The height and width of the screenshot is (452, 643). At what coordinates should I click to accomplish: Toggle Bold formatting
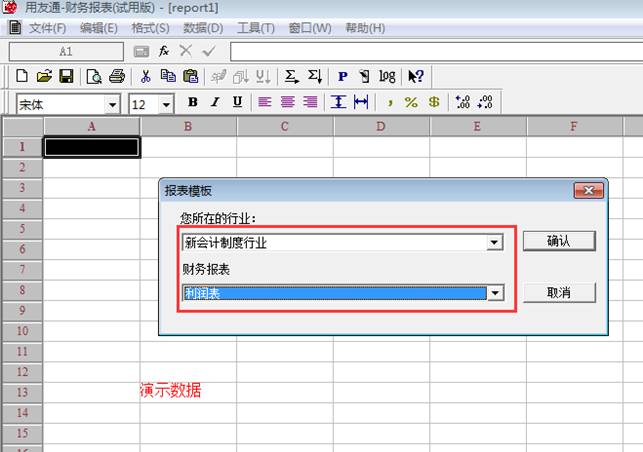coord(192,102)
